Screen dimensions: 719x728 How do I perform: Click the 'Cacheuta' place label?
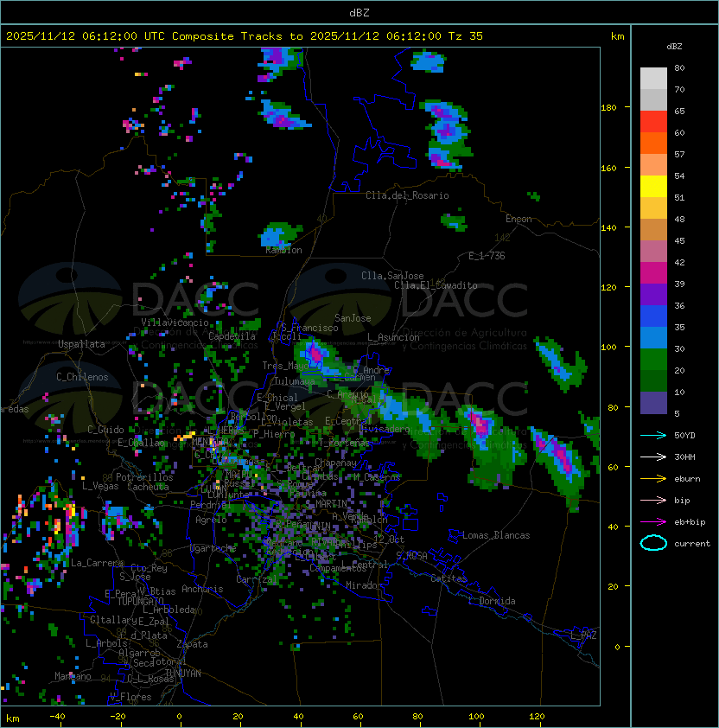(148, 487)
